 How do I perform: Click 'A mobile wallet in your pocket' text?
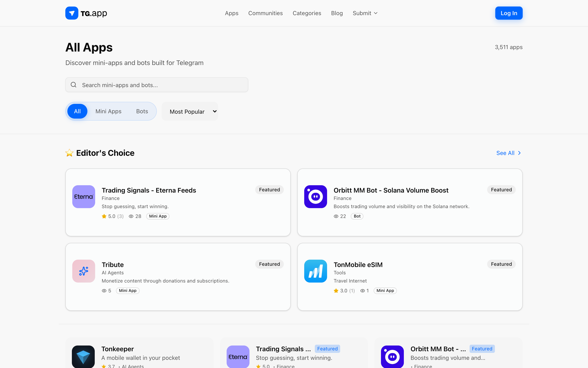pyautogui.click(x=141, y=358)
